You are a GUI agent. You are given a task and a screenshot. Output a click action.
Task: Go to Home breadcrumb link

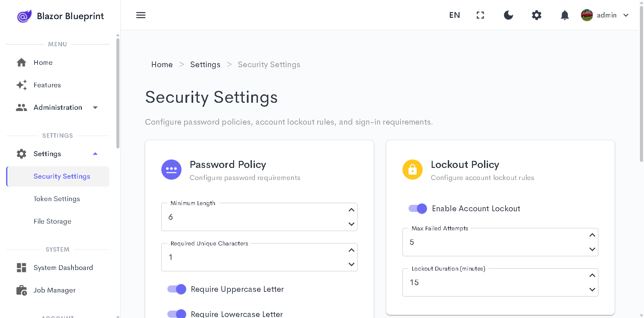point(162,64)
